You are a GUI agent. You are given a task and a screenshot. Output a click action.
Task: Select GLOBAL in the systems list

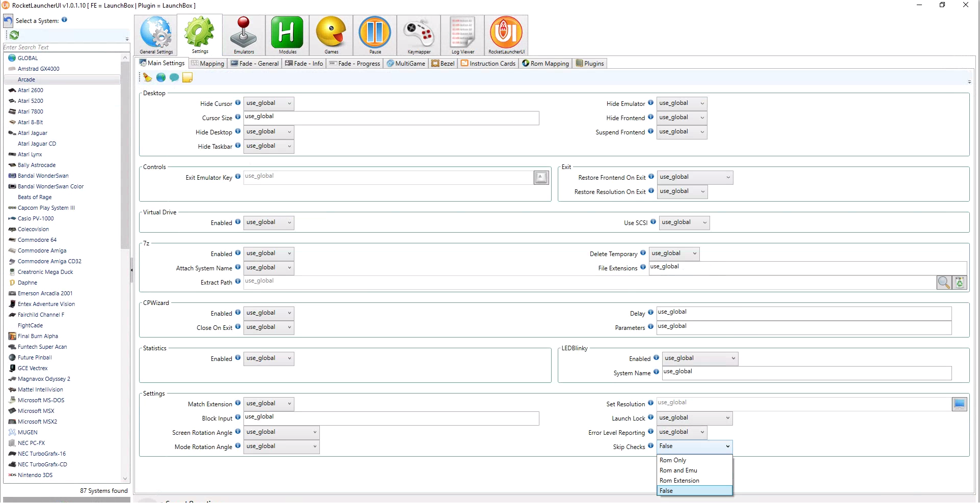(x=62, y=58)
